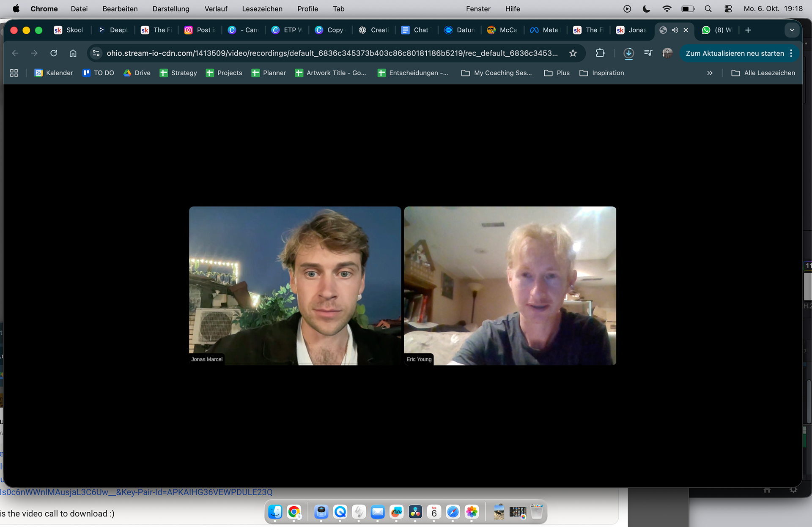
Task: Open DaVinci Resolve from the Dock
Action: [x=415, y=512]
